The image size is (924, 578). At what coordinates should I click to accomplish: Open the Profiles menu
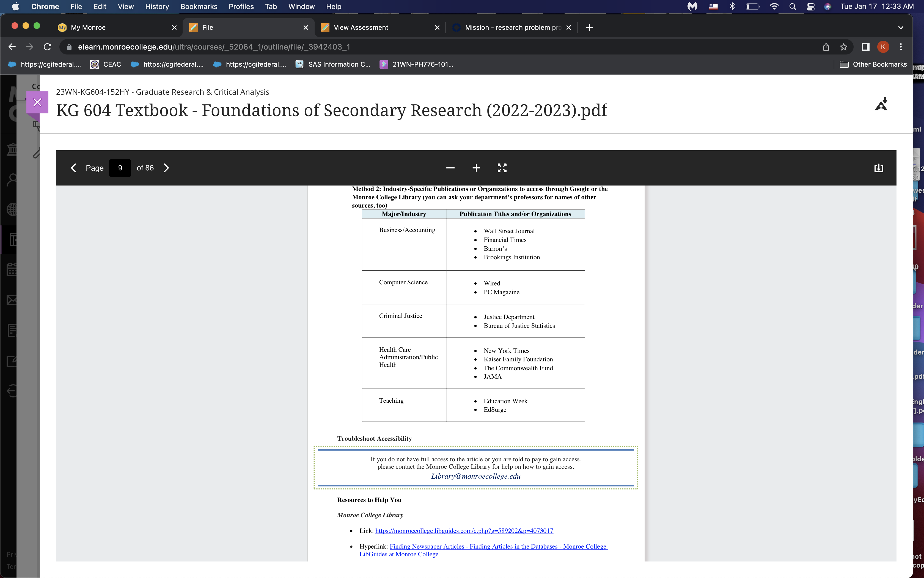(x=241, y=7)
